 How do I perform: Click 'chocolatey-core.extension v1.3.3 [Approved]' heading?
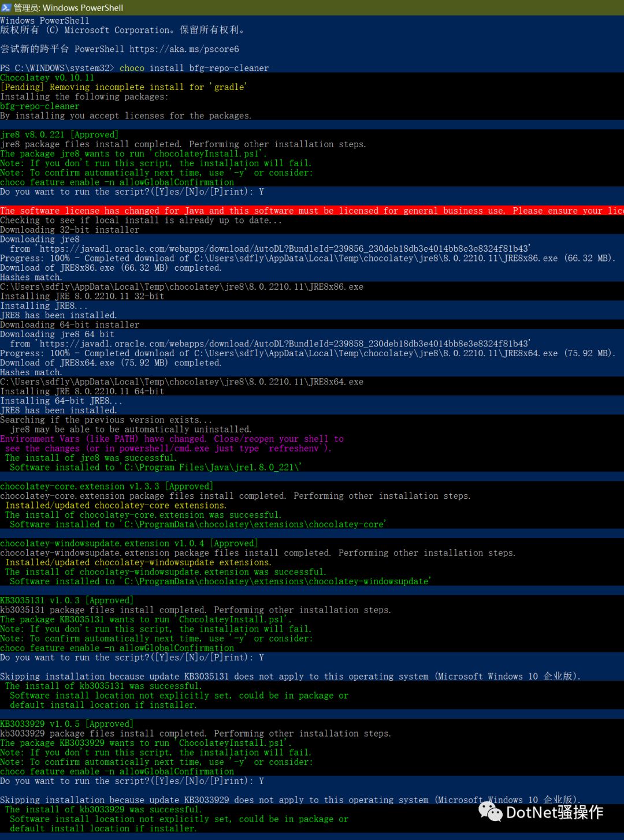click(x=106, y=486)
